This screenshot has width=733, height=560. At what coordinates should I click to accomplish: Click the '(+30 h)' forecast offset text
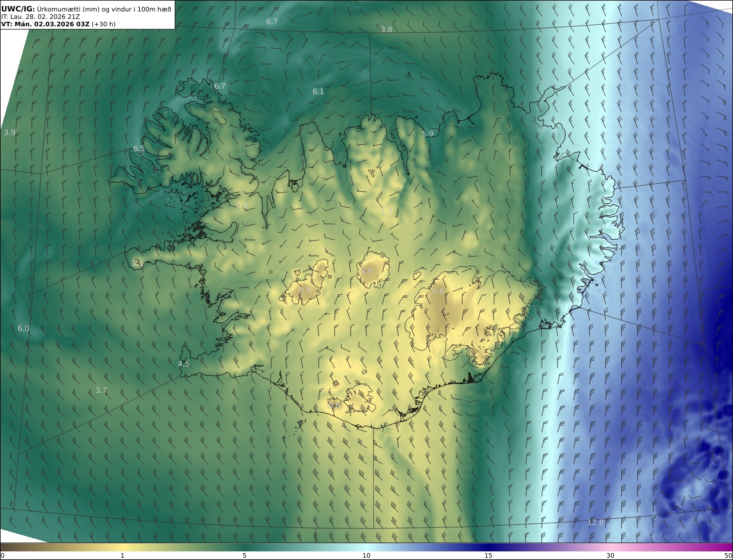[103, 24]
